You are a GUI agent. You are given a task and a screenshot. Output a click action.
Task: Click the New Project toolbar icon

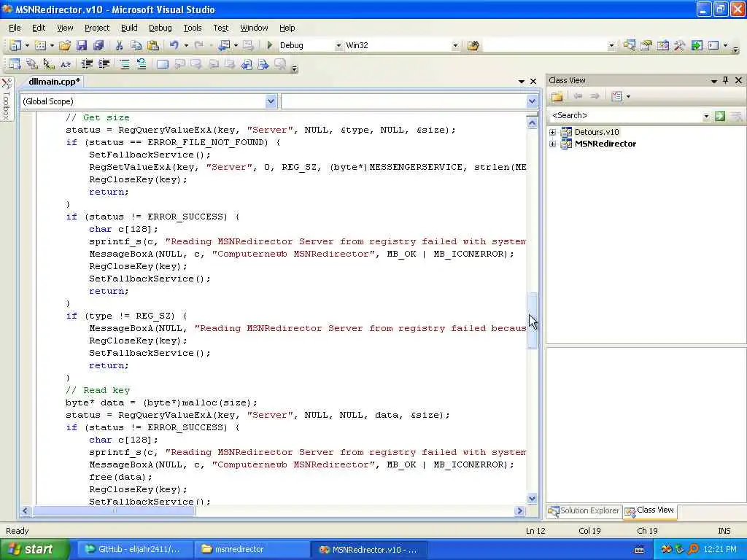pyautogui.click(x=15, y=45)
